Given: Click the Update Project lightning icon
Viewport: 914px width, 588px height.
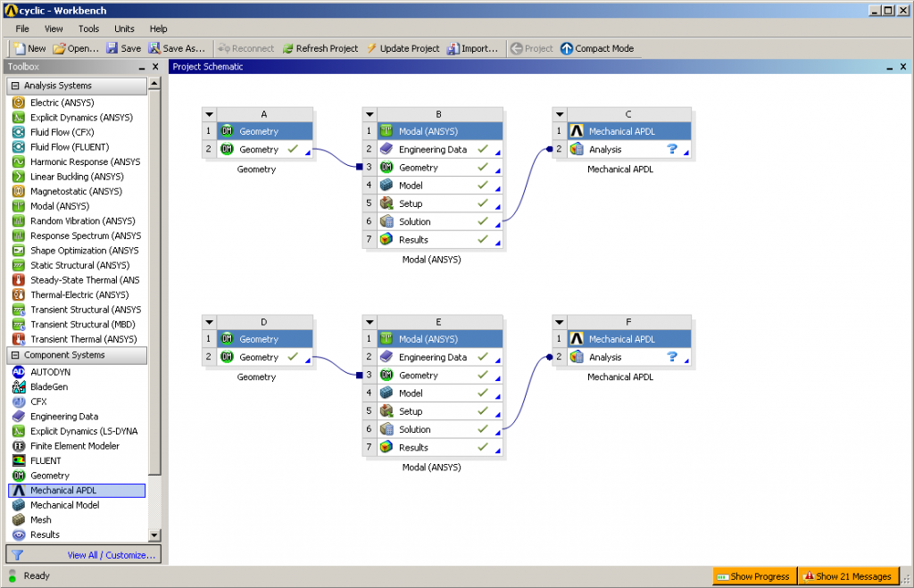Looking at the screenshot, I should [371, 48].
